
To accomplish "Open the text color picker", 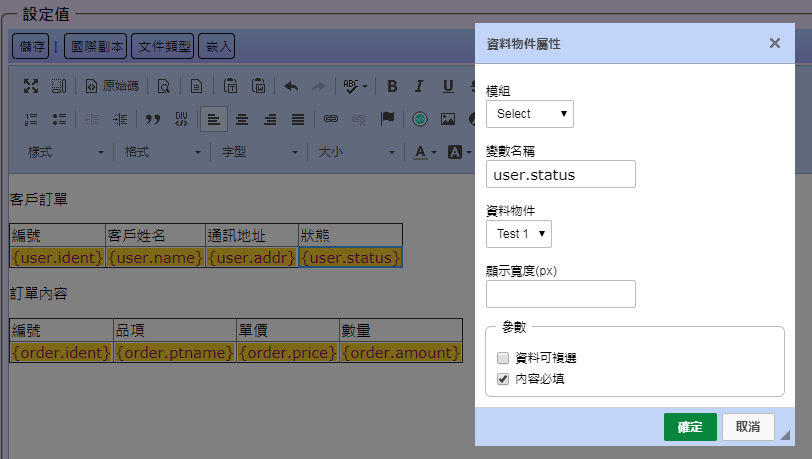I will coord(425,152).
